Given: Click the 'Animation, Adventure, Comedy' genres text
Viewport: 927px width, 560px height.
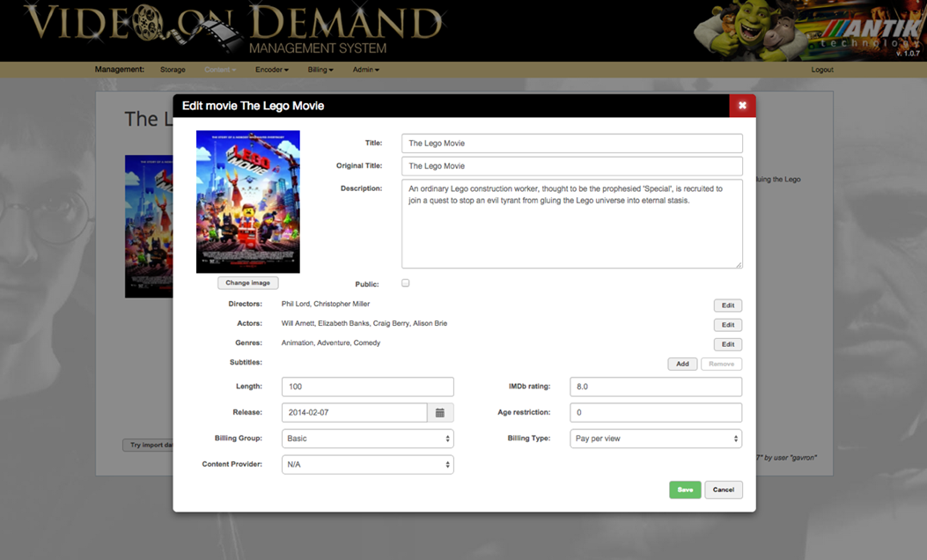Looking at the screenshot, I should click(x=330, y=343).
